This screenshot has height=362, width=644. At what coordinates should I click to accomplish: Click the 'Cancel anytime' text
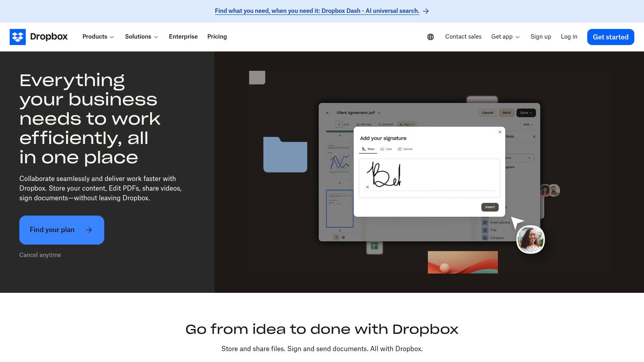(40, 255)
